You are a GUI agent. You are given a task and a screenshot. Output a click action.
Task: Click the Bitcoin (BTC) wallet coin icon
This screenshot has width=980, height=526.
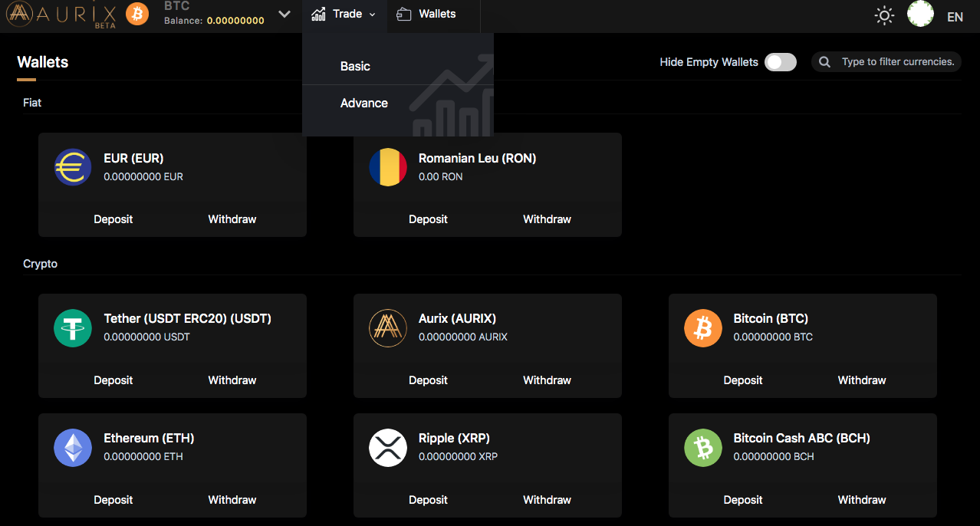703,328
